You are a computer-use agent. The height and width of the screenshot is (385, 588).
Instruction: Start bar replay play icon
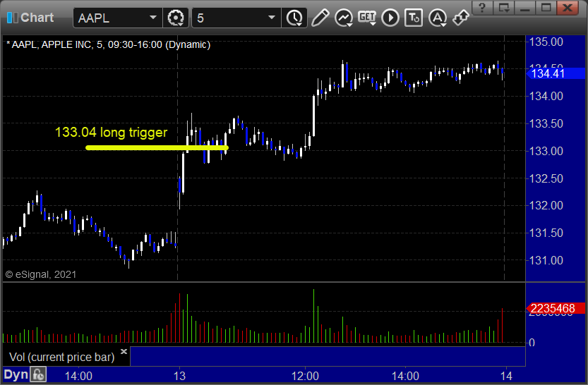coord(390,18)
